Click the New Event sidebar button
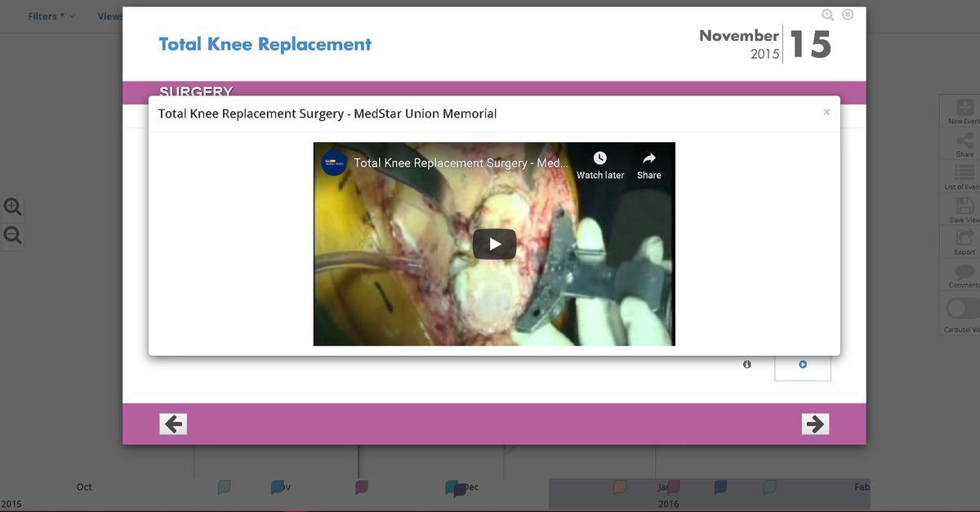This screenshot has height=512, width=980. coord(964,112)
